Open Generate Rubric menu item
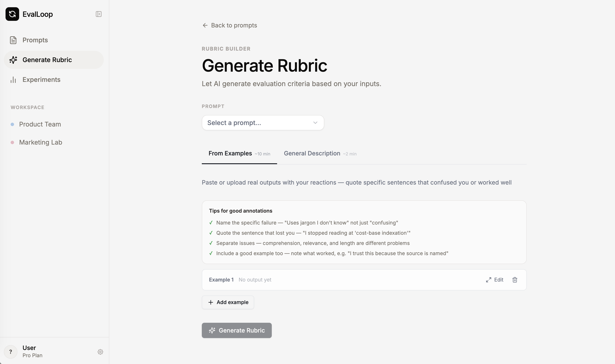This screenshot has height=364, width=615. pos(53,60)
